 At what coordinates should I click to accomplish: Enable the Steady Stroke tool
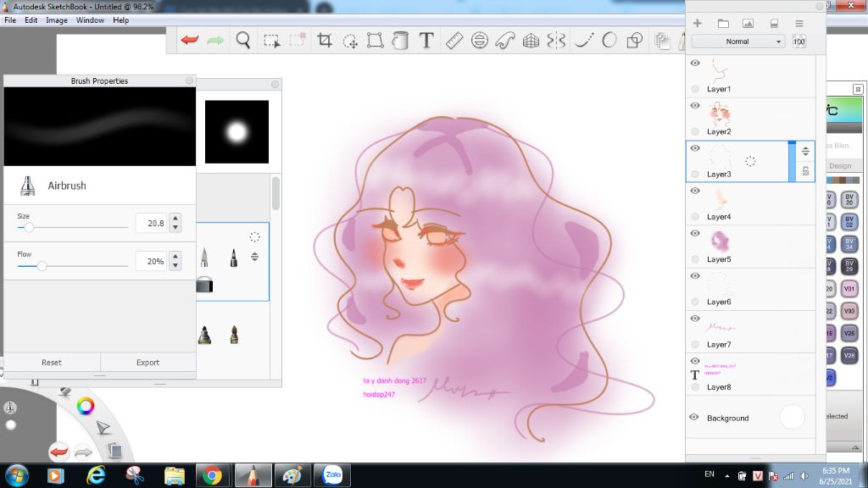click(584, 41)
